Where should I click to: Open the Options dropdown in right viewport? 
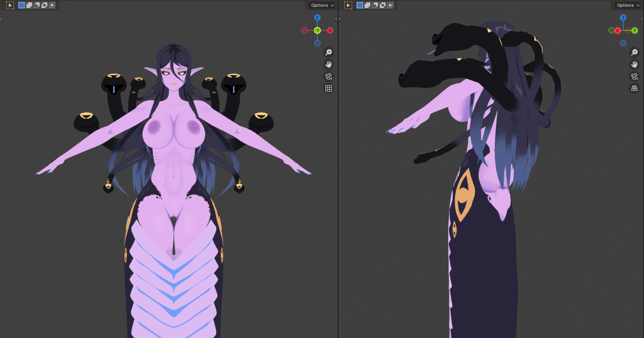(x=628, y=5)
